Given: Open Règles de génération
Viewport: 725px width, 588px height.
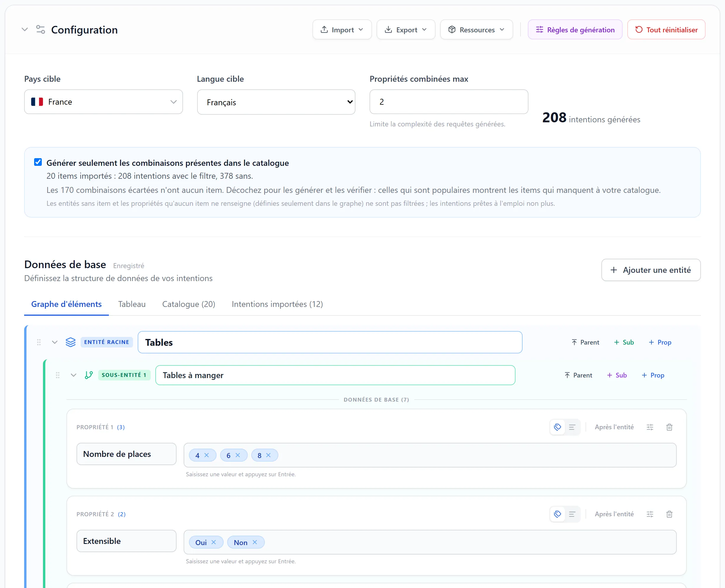Looking at the screenshot, I should coord(575,29).
